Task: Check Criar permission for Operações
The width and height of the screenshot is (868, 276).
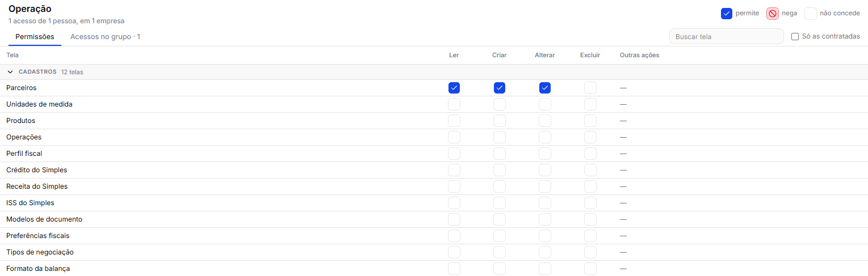Action: [500, 137]
